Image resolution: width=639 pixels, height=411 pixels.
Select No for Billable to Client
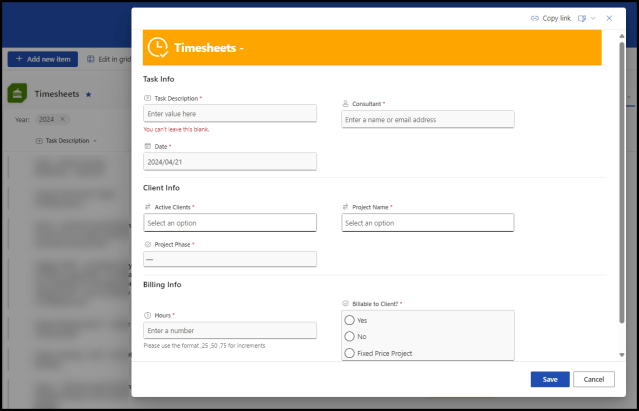coord(350,336)
